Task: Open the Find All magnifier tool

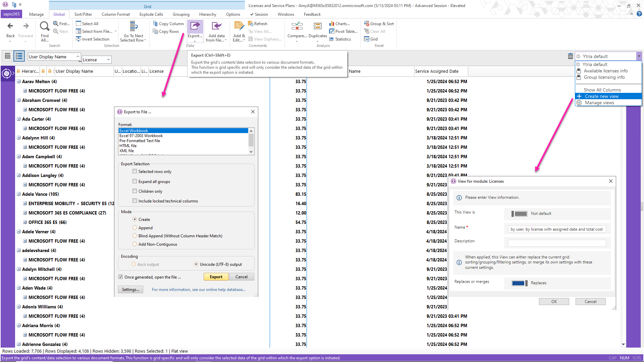Action: click(45, 26)
